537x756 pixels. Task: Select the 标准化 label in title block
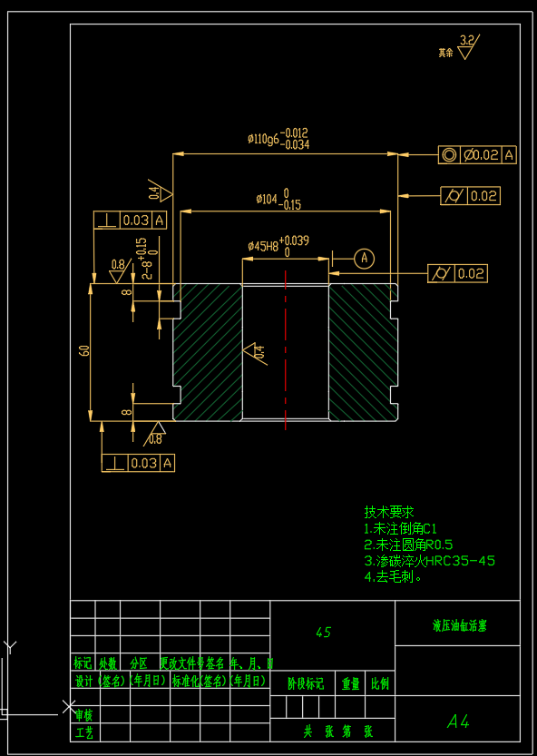186,681
